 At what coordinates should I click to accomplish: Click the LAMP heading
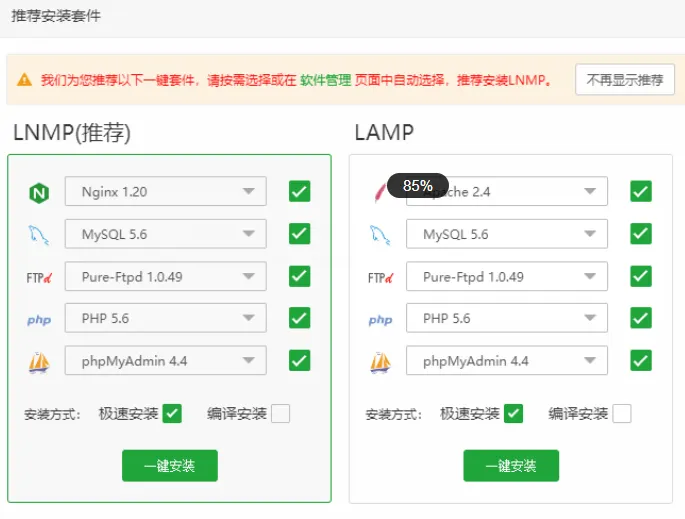(384, 132)
